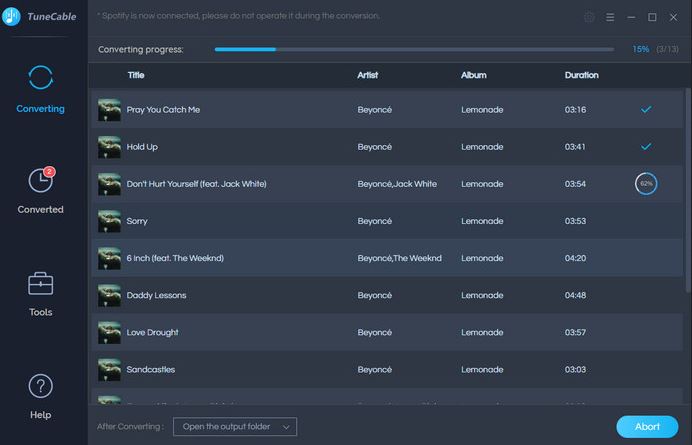Screen dimensions: 692x445
Task: Click Beyoncé artist in Love Drought row
Action: point(374,332)
